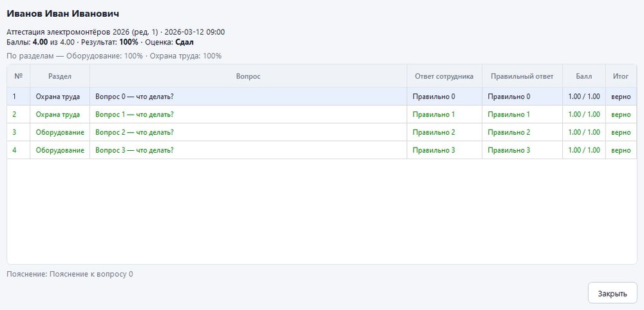Click row number 2 cell
Screen dimensions: 644x310
point(19,114)
